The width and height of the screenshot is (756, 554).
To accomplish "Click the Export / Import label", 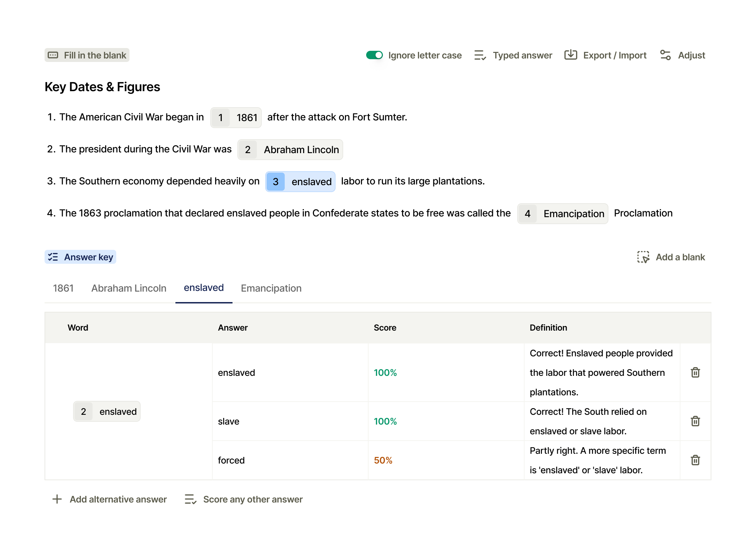I will 615,55.
